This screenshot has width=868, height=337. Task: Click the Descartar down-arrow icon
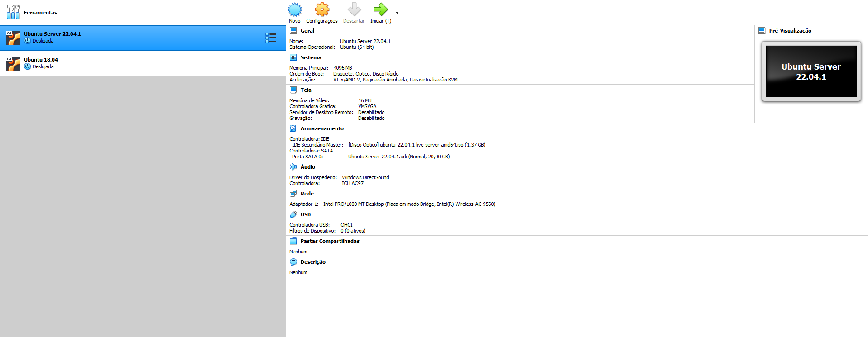(x=354, y=9)
